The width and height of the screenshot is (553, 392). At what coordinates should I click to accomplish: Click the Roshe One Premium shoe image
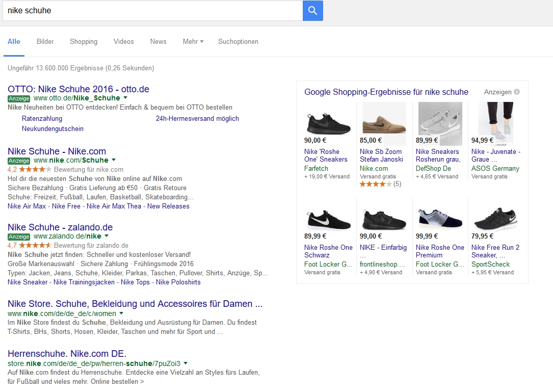[440, 219]
